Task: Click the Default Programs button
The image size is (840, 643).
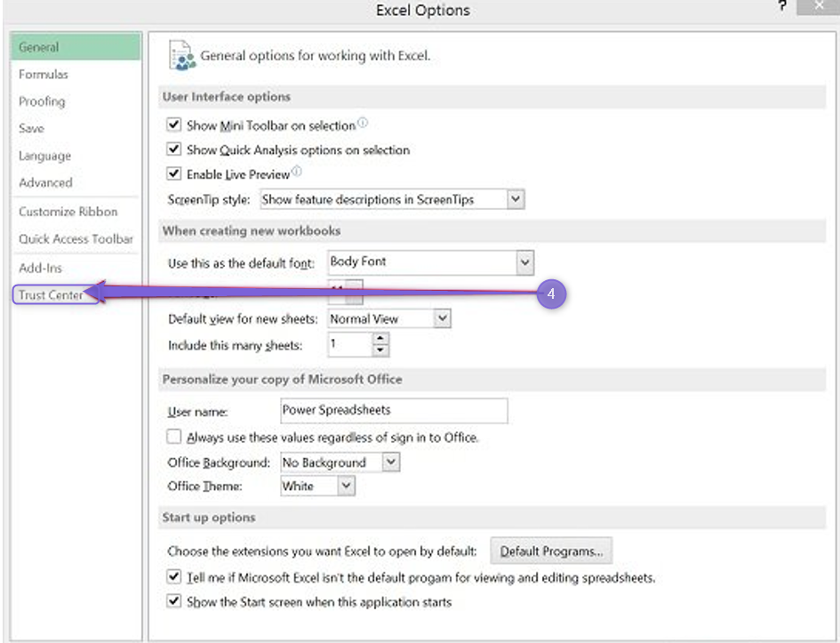Action: (x=551, y=551)
